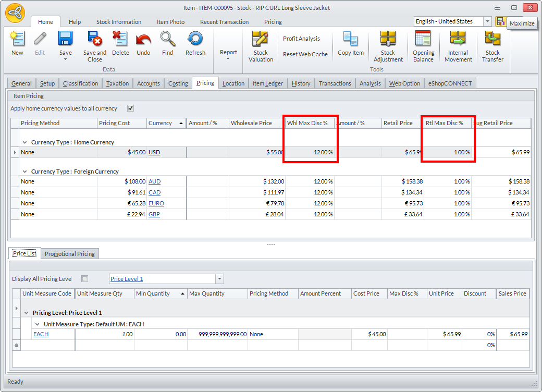Open the Price Level 1 dropdown
The height and width of the screenshot is (392, 542).
point(219,279)
